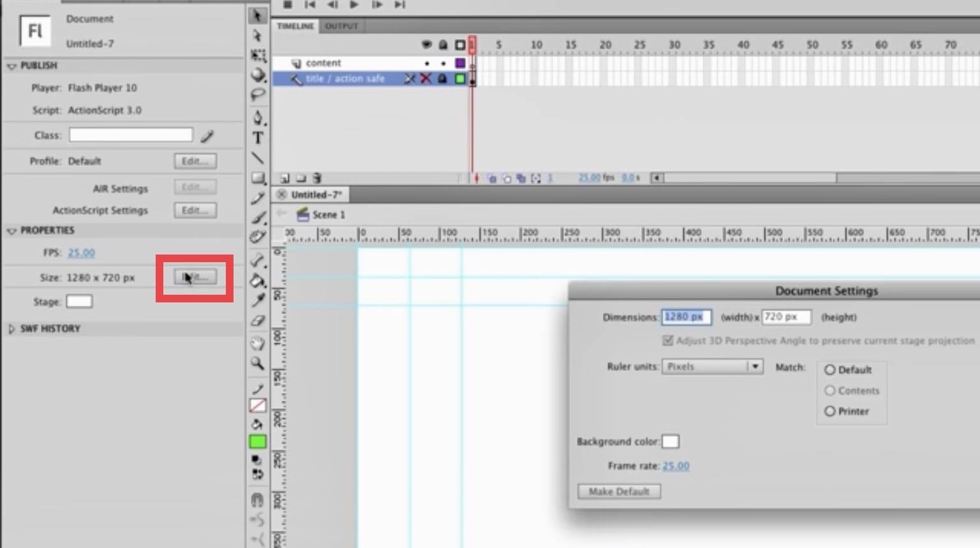Open the Background color swatch

671,441
